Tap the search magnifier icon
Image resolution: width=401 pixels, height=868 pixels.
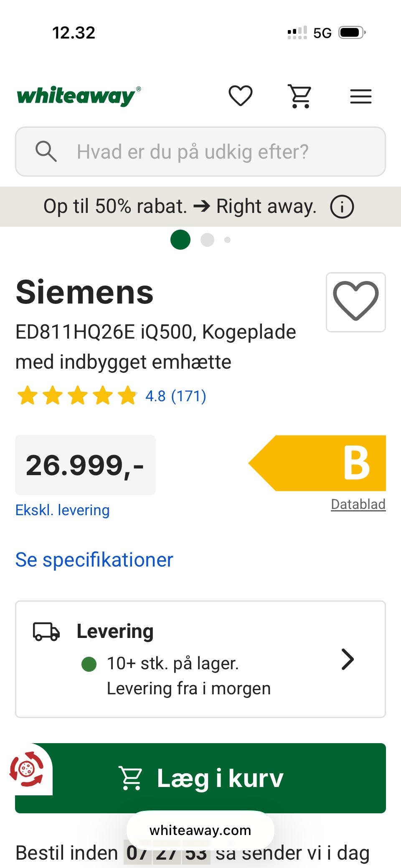coord(46,151)
